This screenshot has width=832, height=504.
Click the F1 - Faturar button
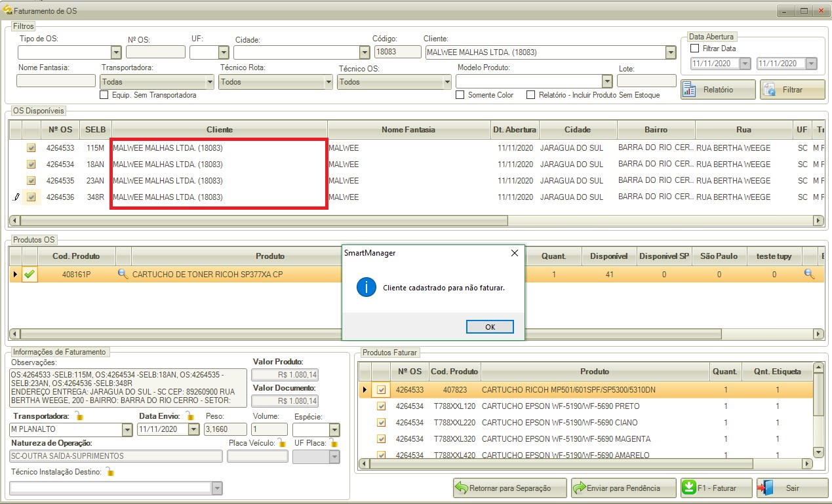715,488
